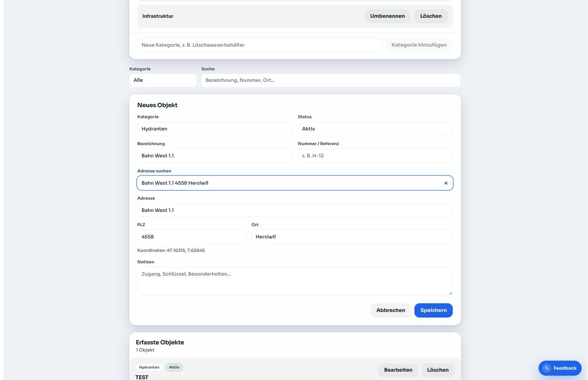588x380 pixels.
Task: Open the Kategorie dropdown showing Hydranten
Action: 214,129
